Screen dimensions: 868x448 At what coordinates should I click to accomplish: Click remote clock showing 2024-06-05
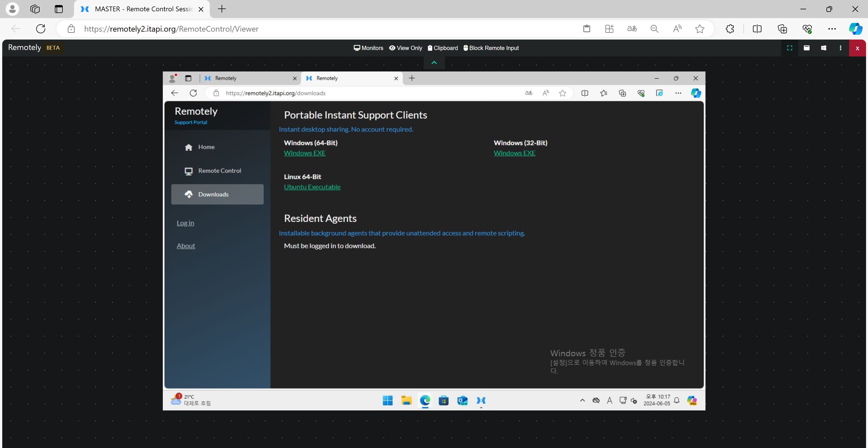click(x=657, y=400)
